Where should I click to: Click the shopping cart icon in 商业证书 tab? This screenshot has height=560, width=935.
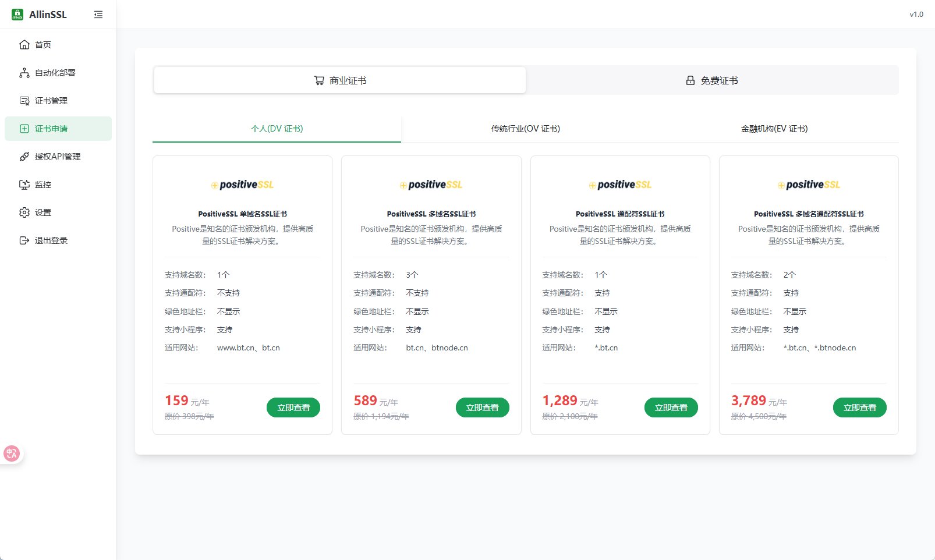tap(319, 80)
